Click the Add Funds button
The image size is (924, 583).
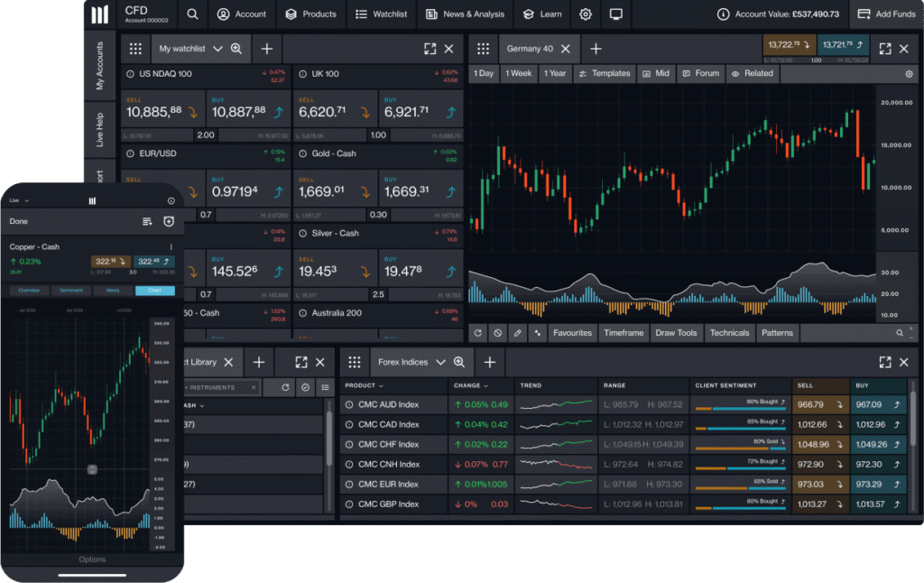coord(886,14)
